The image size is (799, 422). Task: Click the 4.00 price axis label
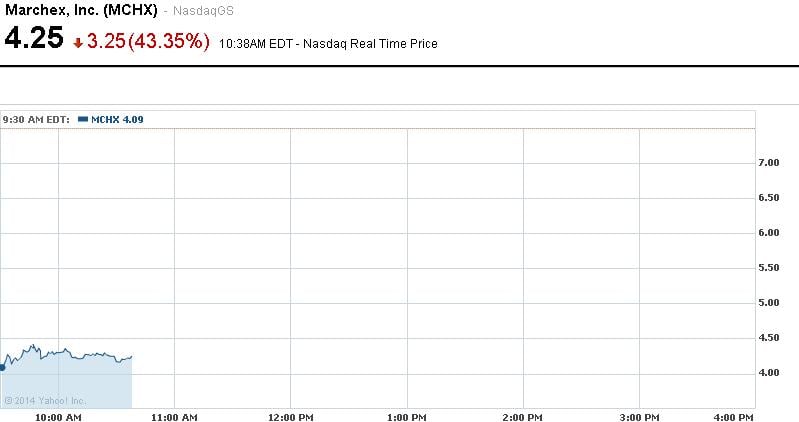click(x=768, y=373)
